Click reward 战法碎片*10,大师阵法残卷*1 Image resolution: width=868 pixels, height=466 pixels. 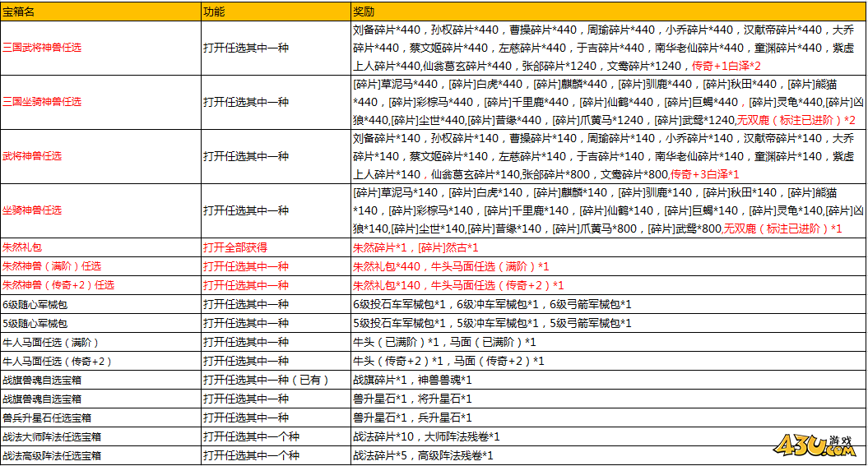(x=426, y=436)
